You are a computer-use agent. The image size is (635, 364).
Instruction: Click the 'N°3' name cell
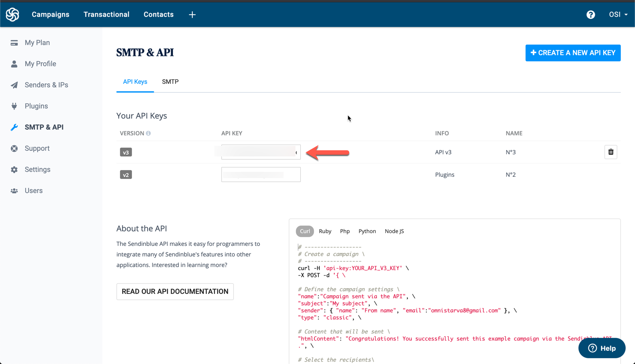point(511,152)
